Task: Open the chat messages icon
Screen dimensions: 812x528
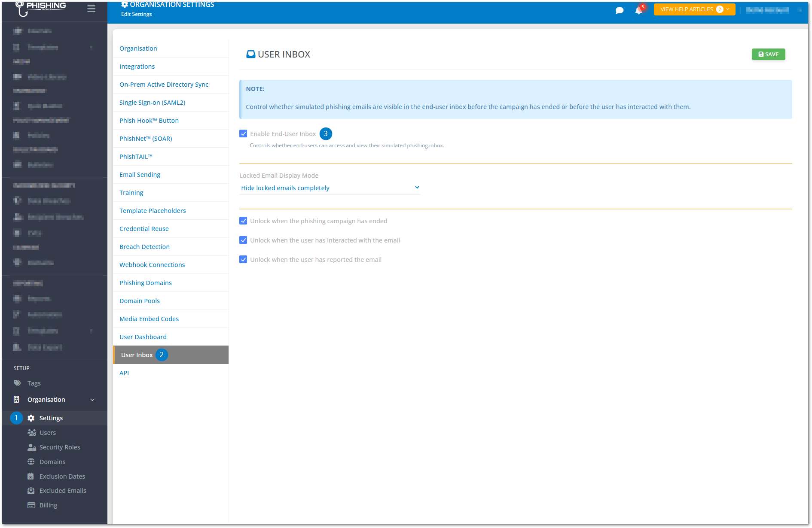Action: click(x=619, y=10)
